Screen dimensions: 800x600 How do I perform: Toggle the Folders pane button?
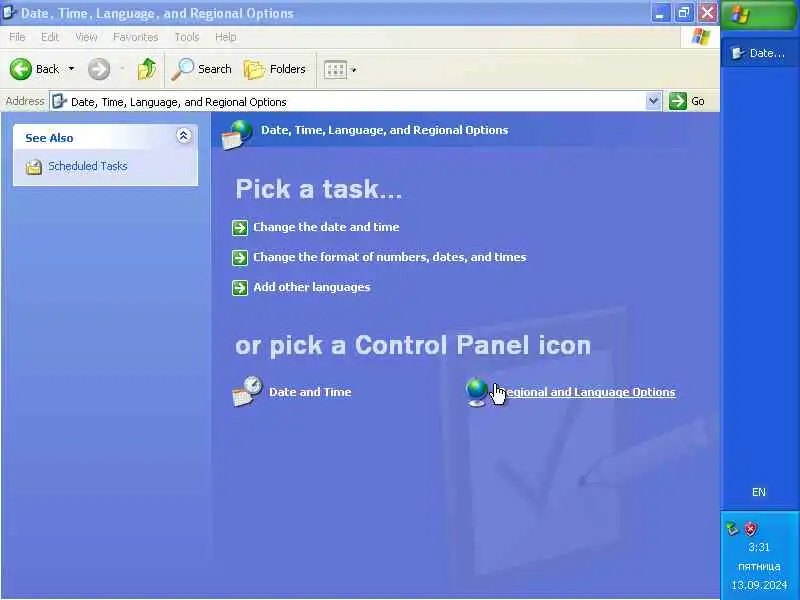click(x=274, y=69)
